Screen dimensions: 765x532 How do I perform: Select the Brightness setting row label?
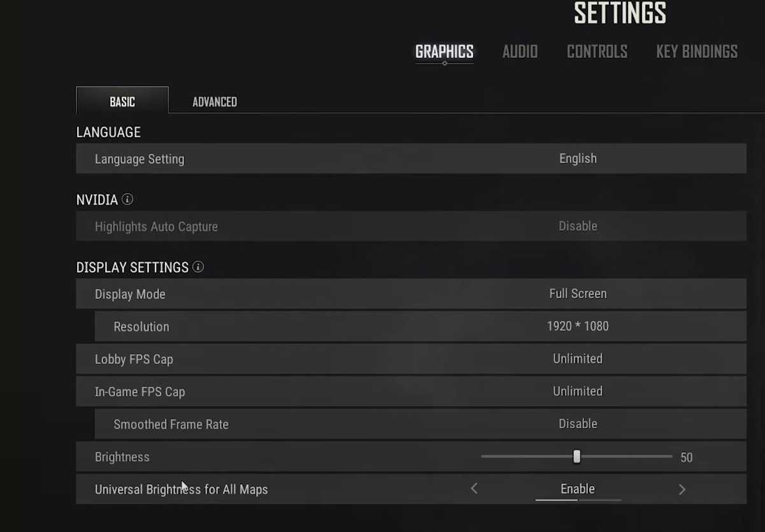pyautogui.click(x=122, y=457)
